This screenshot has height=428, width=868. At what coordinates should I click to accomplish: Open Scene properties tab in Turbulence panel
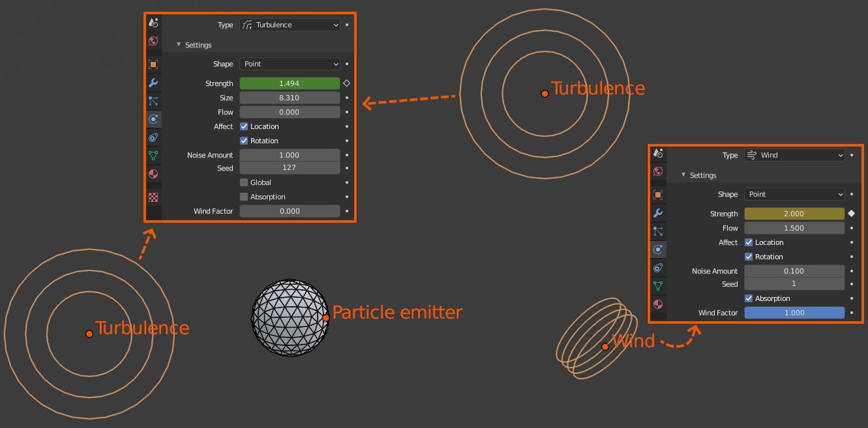(x=153, y=23)
